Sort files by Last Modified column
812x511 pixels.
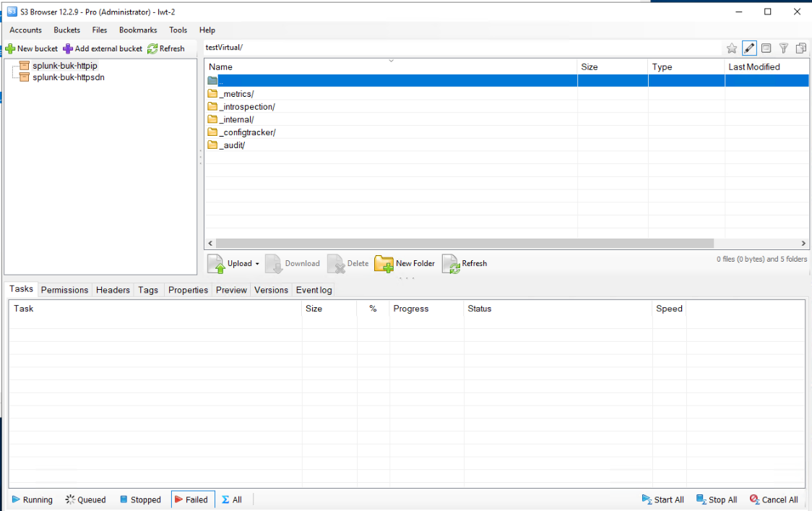pyautogui.click(x=753, y=66)
